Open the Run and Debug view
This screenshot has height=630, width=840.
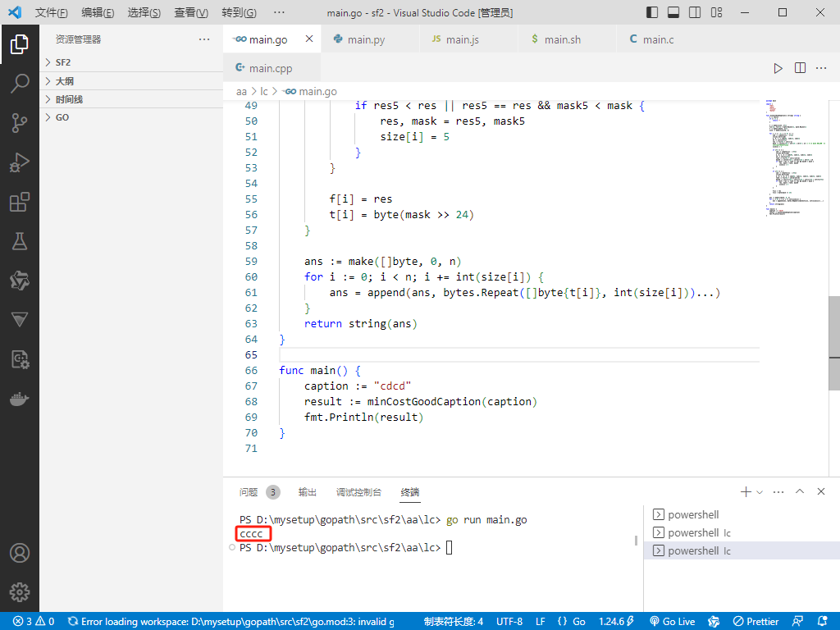pos(20,162)
